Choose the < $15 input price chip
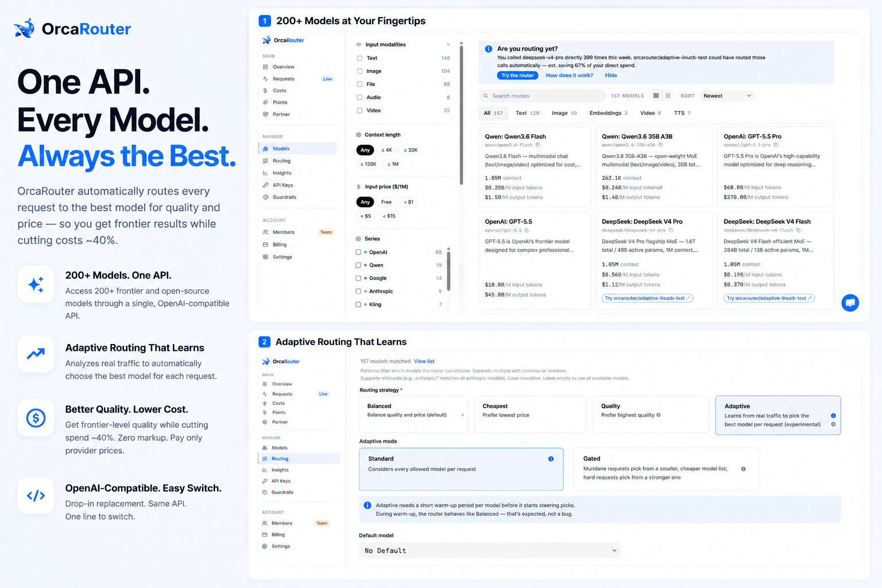Image resolution: width=882 pixels, height=588 pixels. (389, 216)
